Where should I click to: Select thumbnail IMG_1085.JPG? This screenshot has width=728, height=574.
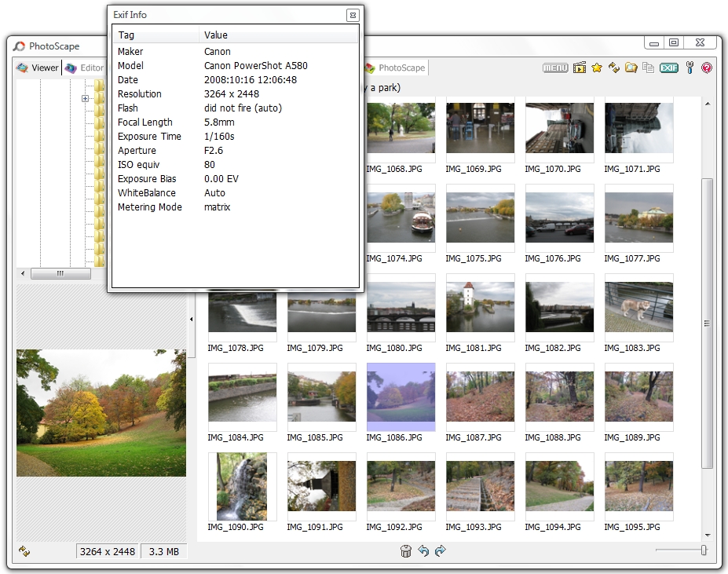pos(322,397)
